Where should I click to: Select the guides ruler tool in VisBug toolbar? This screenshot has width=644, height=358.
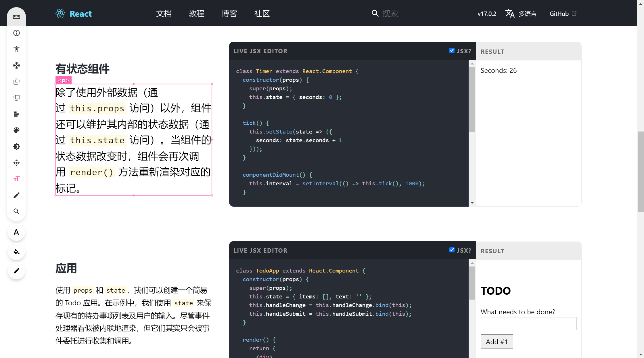(16, 17)
